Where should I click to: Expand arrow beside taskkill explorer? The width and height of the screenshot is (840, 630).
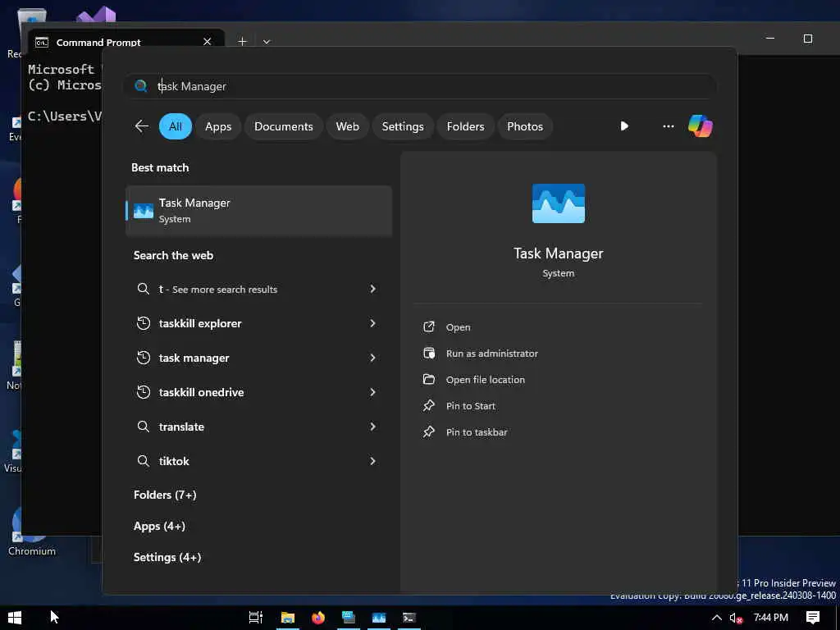click(x=373, y=323)
